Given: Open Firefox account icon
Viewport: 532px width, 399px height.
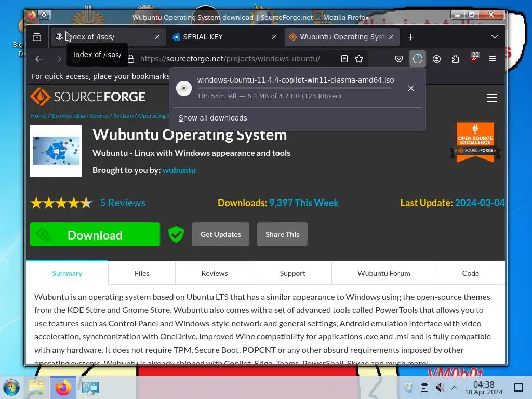Looking at the screenshot, I should [436, 59].
